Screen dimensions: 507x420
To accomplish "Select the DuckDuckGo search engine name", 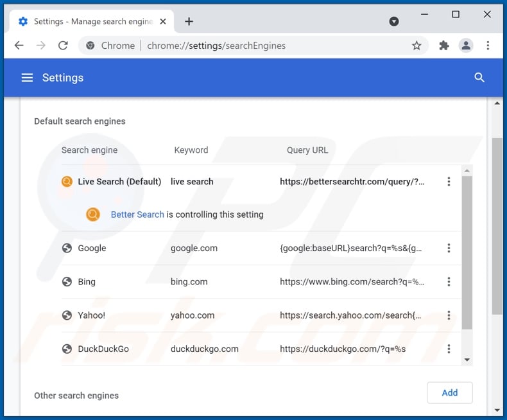I will point(103,349).
